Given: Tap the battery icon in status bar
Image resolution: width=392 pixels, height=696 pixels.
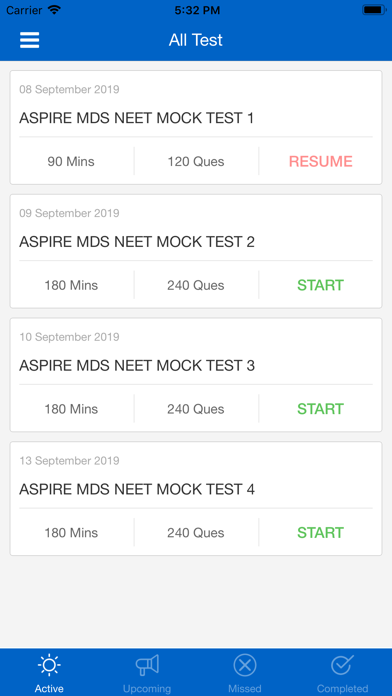Looking at the screenshot, I should click(x=374, y=10).
